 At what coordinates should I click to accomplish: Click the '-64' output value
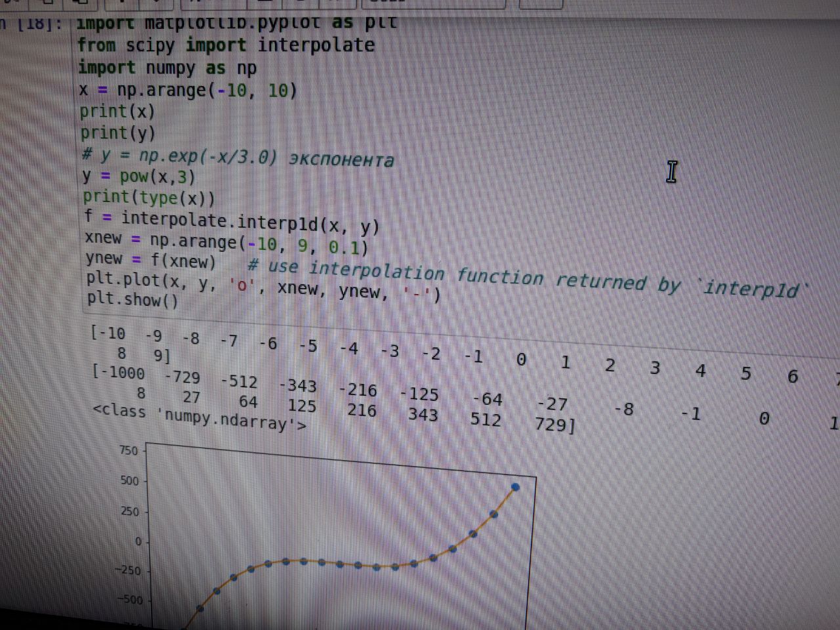[x=488, y=399]
